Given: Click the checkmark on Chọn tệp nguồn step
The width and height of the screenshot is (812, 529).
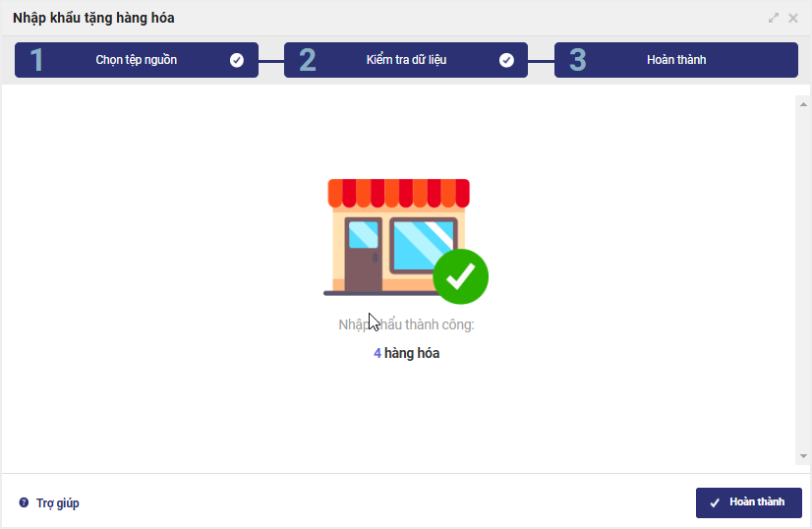Looking at the screenshot, I should (237, 61).
